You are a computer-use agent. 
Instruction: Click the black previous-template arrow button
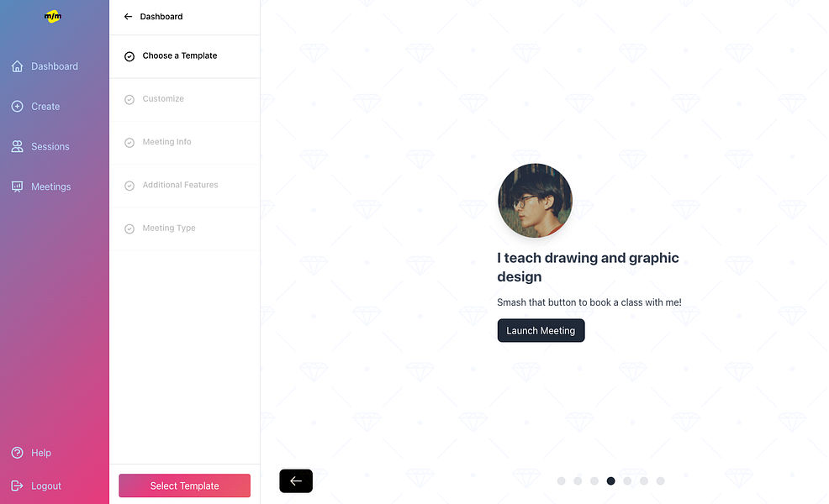(296, 480)
